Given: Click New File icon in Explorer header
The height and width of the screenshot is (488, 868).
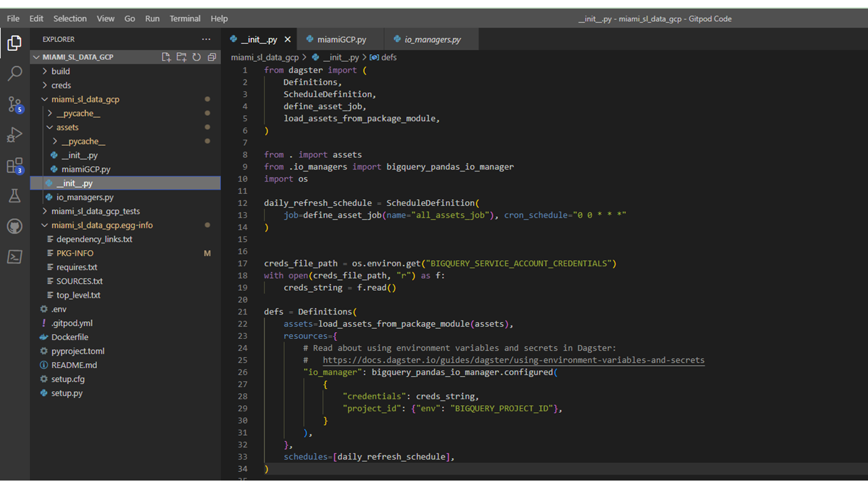Looking at the screenshot, I should 166,57.
